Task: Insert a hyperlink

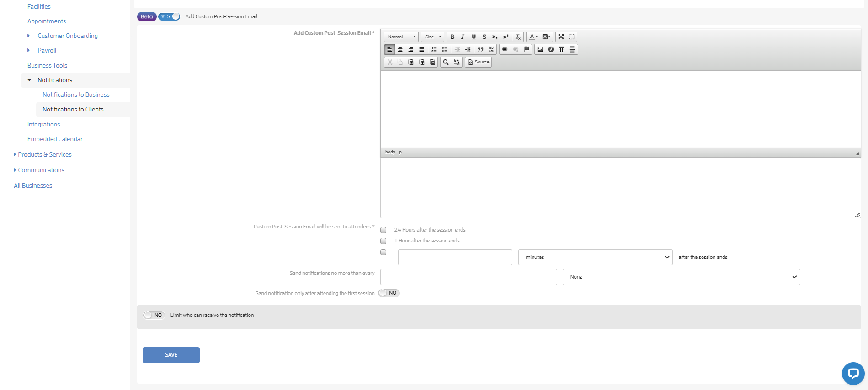Action: click(505, 49)
